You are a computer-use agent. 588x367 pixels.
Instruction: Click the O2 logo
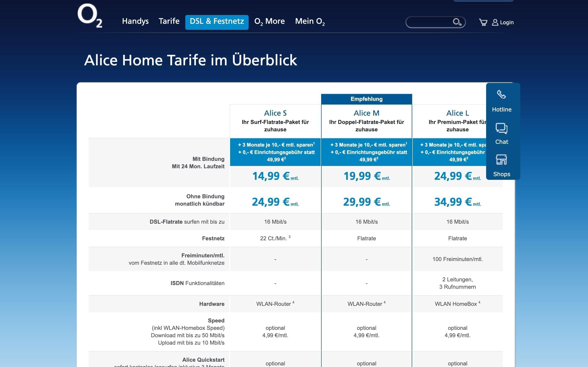(x=90, y=15)
